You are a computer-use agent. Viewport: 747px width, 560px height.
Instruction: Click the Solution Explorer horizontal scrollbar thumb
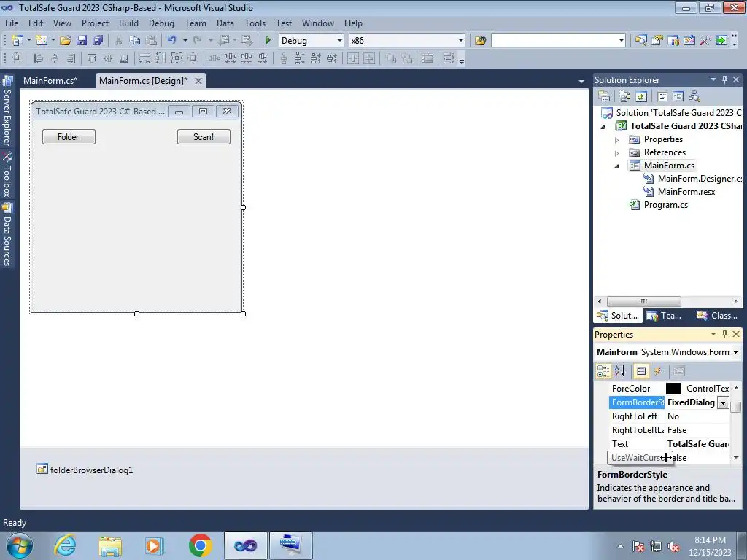[643, 301]
